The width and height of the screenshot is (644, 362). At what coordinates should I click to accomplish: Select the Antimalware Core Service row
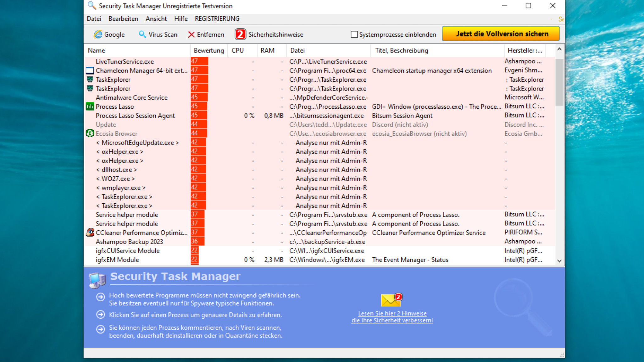[319, 98]
